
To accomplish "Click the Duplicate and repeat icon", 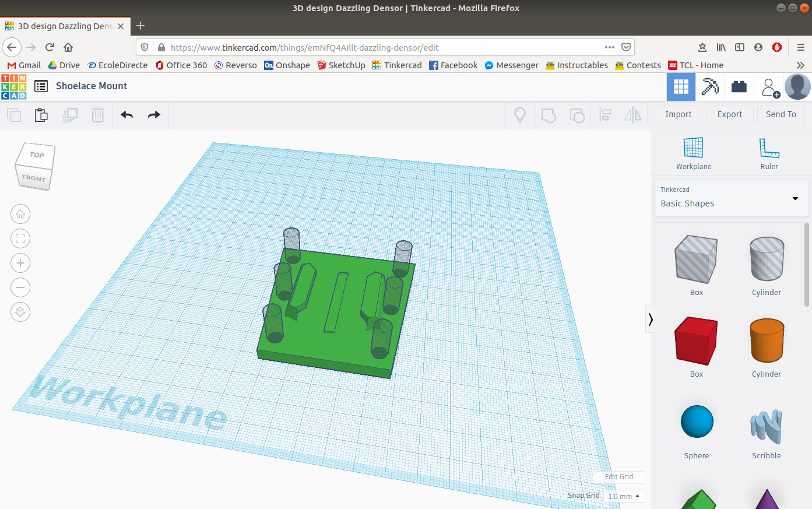I will click(70, 115).
